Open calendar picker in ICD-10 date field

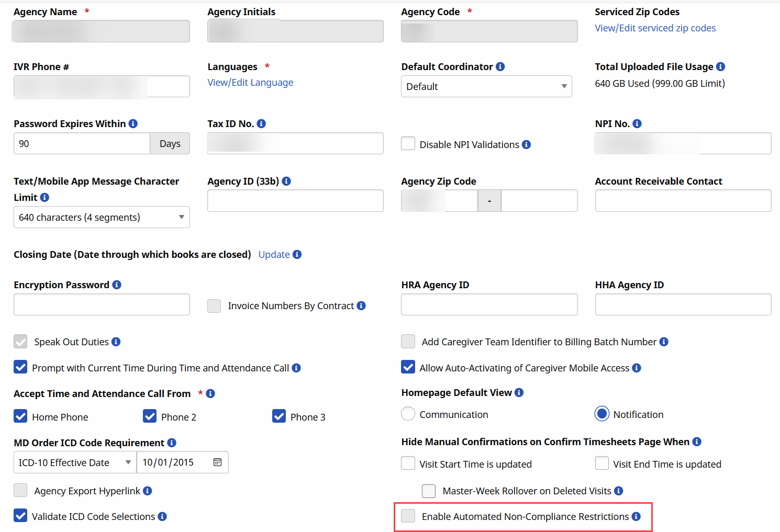[x=217, y=462]
